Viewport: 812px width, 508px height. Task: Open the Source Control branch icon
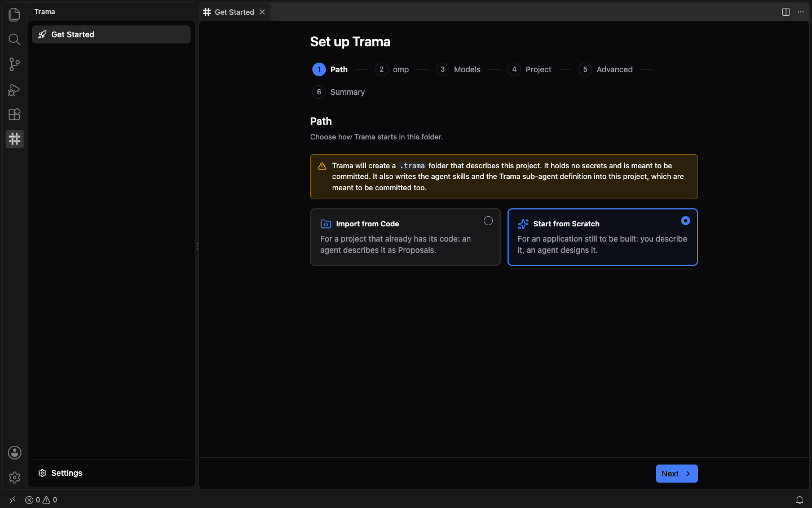click(x=15, y=64)
